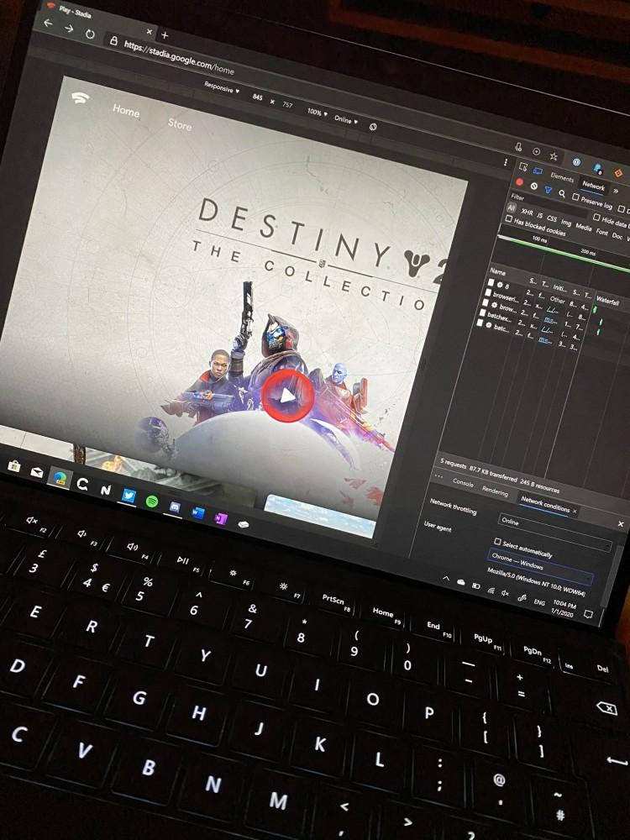Viewport: 630px width, 840px height.
Task: Filter requests by All
Action: coord(512,207)
